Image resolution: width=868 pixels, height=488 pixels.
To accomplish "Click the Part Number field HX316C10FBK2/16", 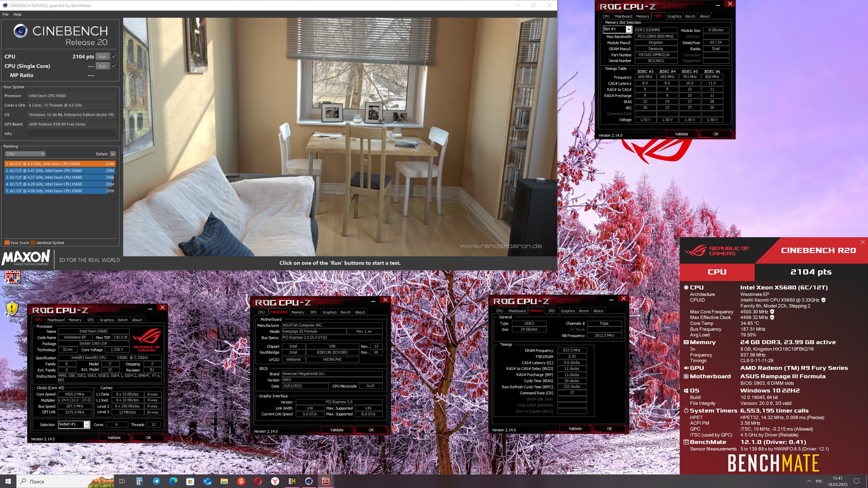I will tap(656, 54).
